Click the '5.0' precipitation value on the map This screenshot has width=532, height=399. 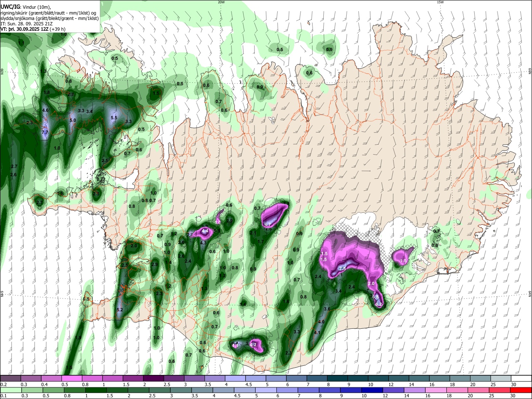[x=73, y=120]
